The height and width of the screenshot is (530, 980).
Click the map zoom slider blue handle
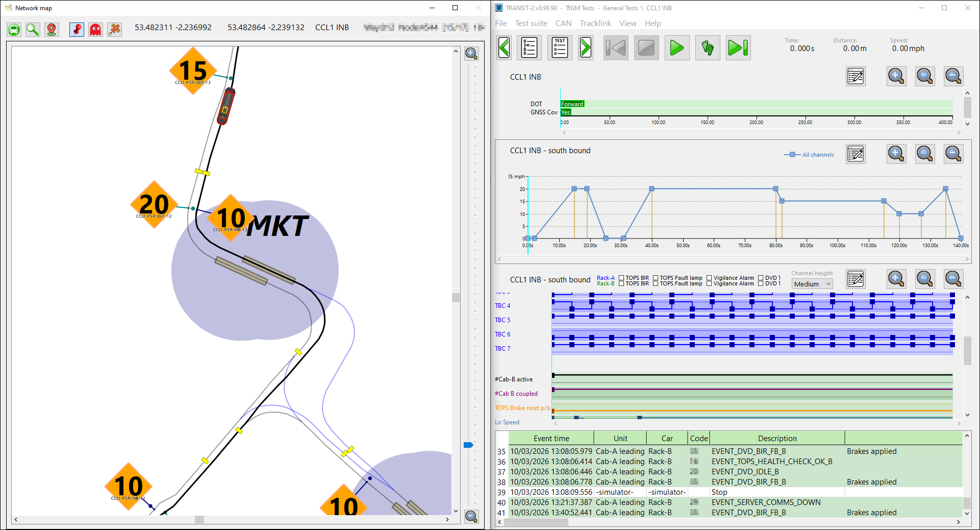click(x=468, y=445)
